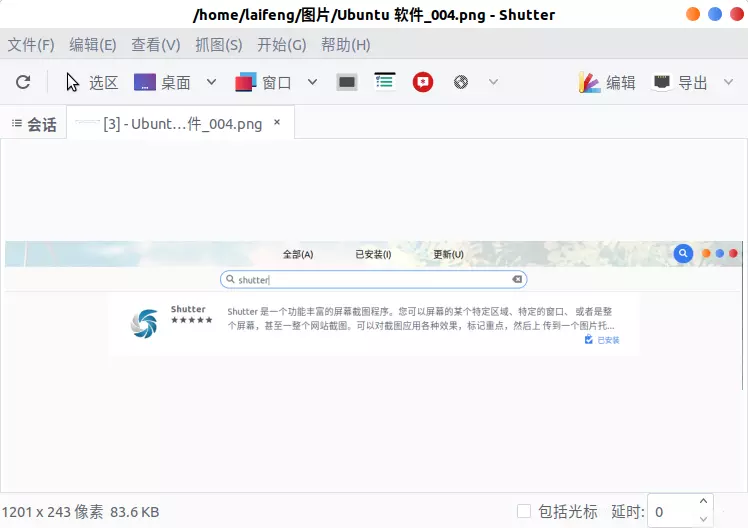The height and width of the screenshot is (528, 748).
Task: Click the orange minimize window button
Action: (x=693, y=14)
